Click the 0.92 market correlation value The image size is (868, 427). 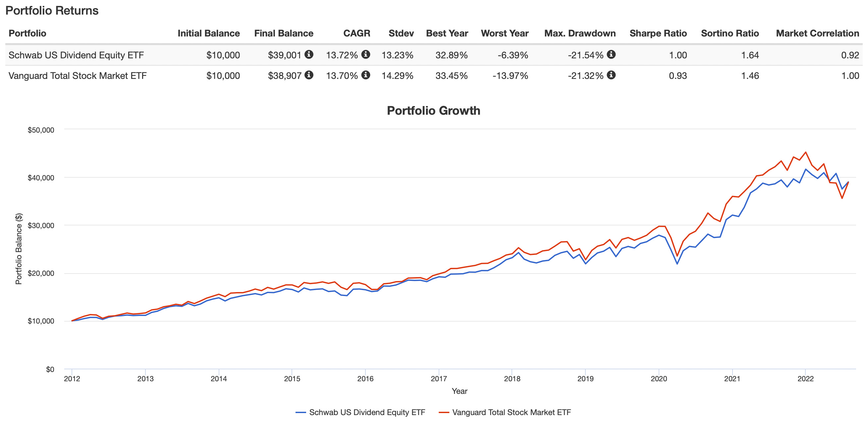coord(850,55)
